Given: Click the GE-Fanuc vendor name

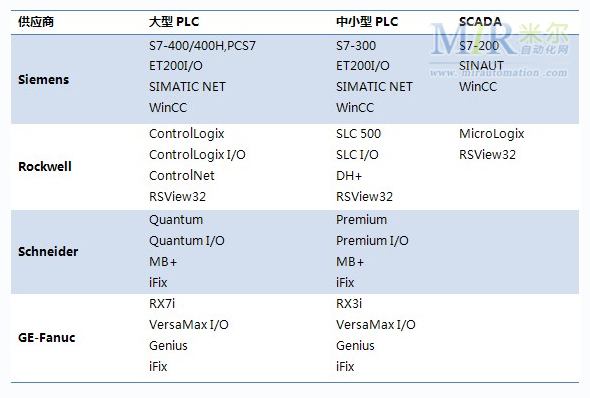Looking at the screenshot, I should (x=47, y=337).
